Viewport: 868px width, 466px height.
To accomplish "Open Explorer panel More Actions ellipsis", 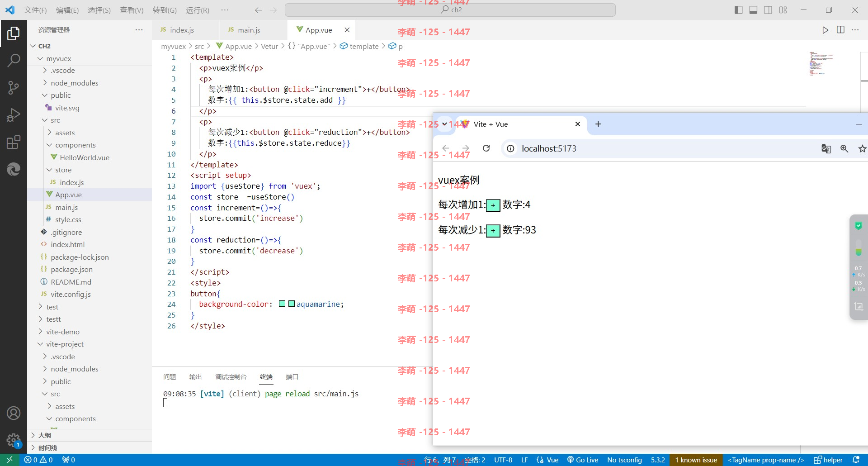I will point(139,30).
